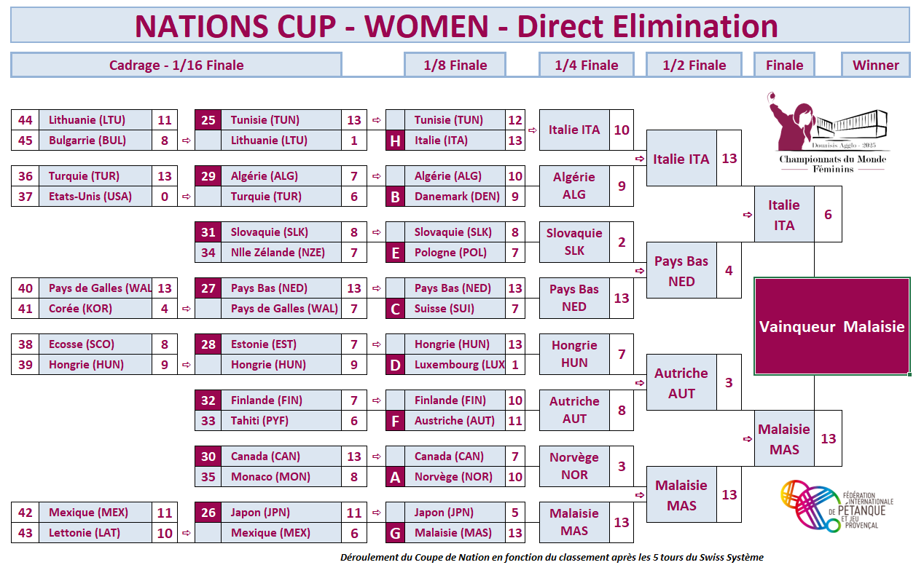Screen dimensions: 924x565
Task: Click the arrow pointing to the Malaisie MAS finalist cell
Action: pyautogui.click(x=747, y=439)
